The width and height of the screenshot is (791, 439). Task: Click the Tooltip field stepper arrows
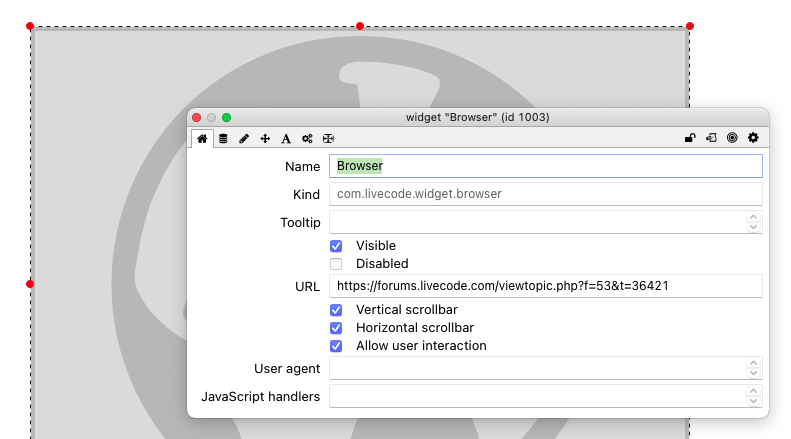coord(754,222)
